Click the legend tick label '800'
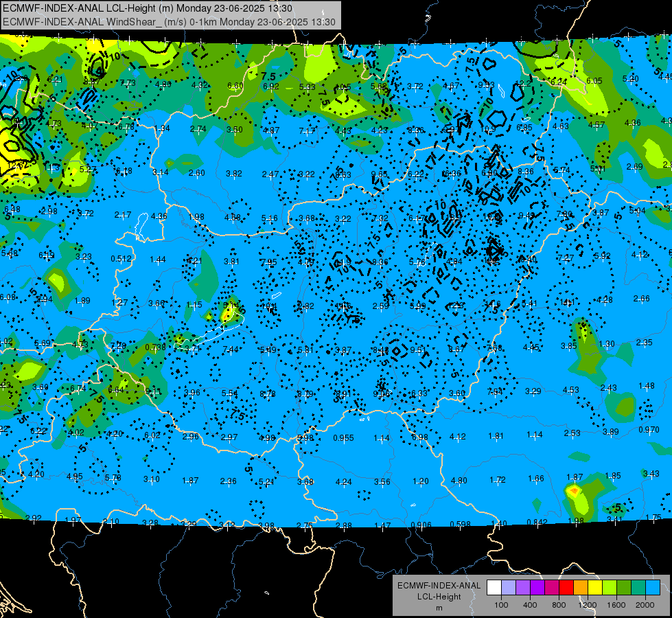The image size is (672, 618). 559,605
